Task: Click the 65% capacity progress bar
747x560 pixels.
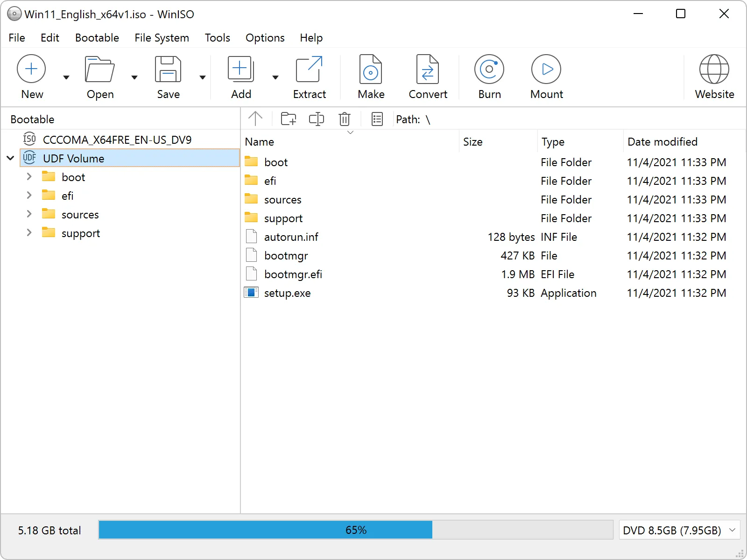Action: pyautogui.click(x=357, y=530)
